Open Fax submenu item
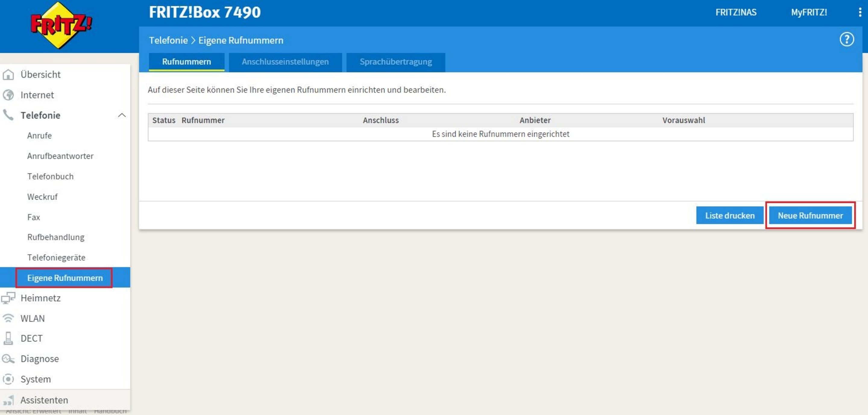Image resolution: width=868 pixels, height=415 pixels. click(x=34, y=217)
